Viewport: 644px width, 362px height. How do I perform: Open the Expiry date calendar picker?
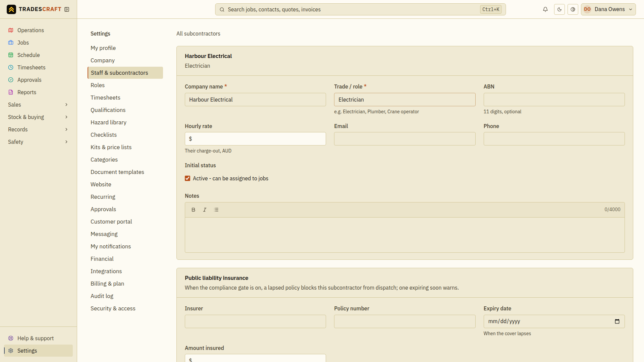617,321
